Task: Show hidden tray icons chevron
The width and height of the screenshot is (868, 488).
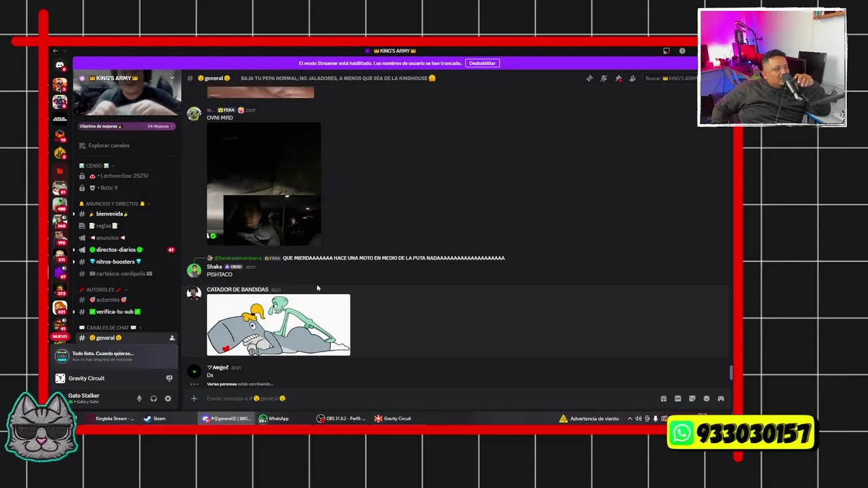Action: click(x=629, y=419)
